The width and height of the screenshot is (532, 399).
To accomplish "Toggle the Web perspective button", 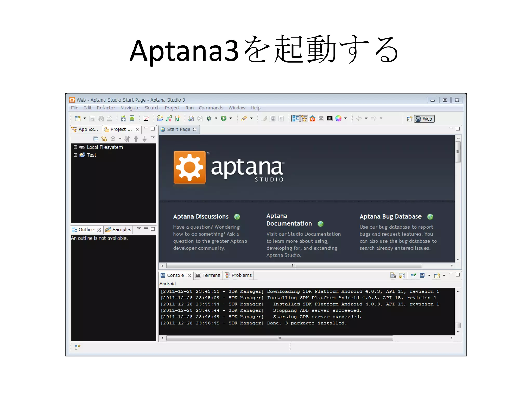I will [424, 119].
